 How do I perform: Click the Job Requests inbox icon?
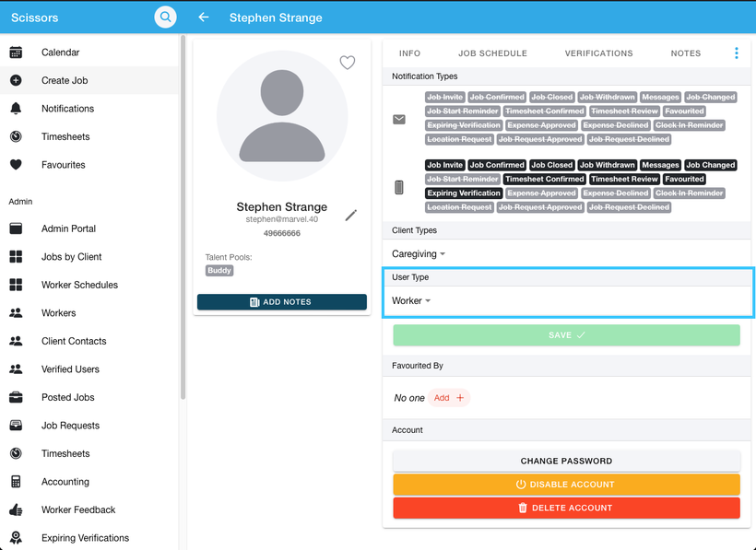point(16,426)
